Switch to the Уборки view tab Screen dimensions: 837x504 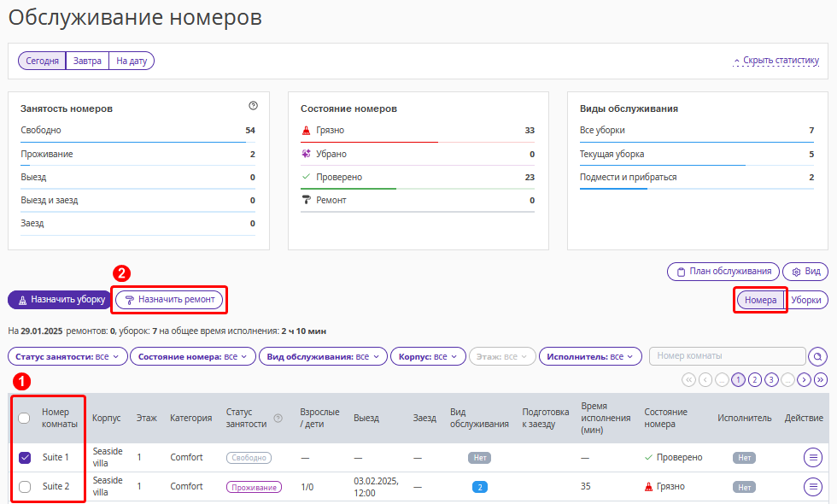[806, 300]
